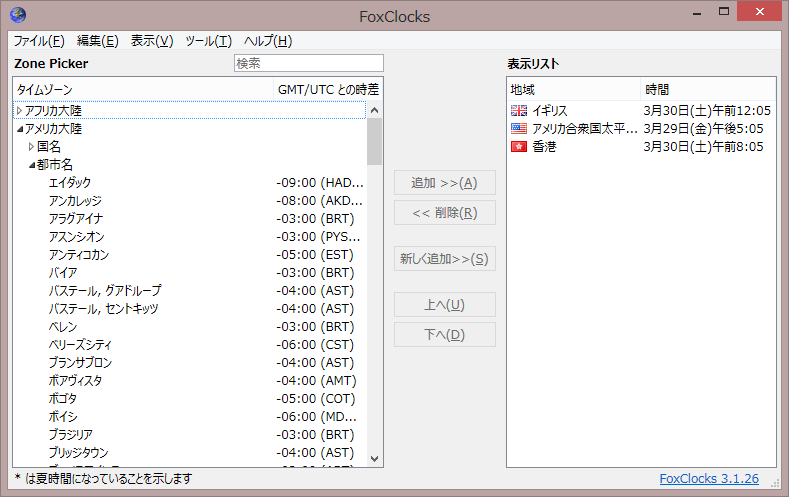Image resolution: width=789 pixels, height=497 pixels.
Task: Expand the アフリカ大陸 tree node
Action: click(x=19, y=111)
